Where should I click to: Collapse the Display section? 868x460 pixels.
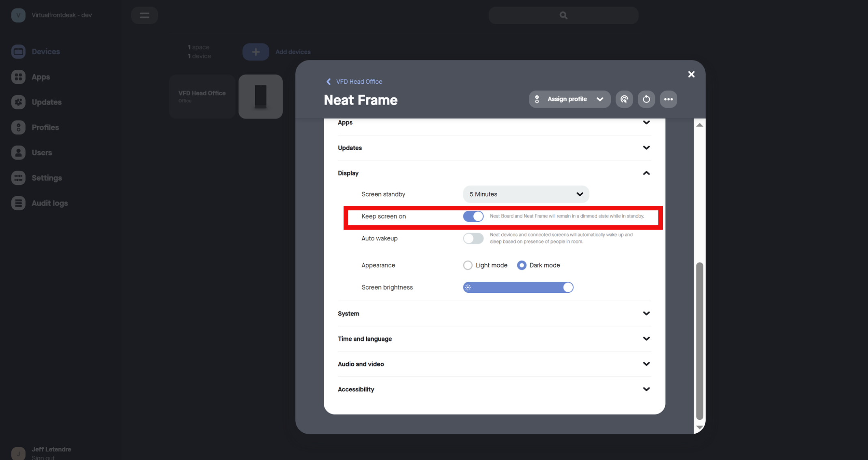[646, 173]
